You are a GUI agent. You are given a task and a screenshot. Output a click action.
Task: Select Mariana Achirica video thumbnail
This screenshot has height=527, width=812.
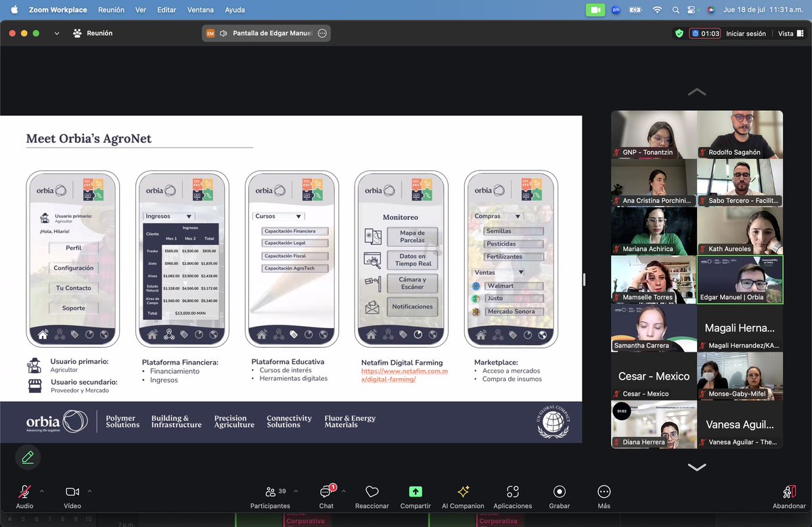tap(654, 231)
